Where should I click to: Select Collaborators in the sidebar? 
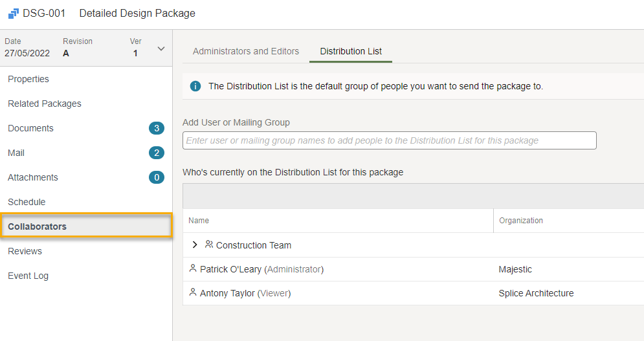click(x=86, y=225)
